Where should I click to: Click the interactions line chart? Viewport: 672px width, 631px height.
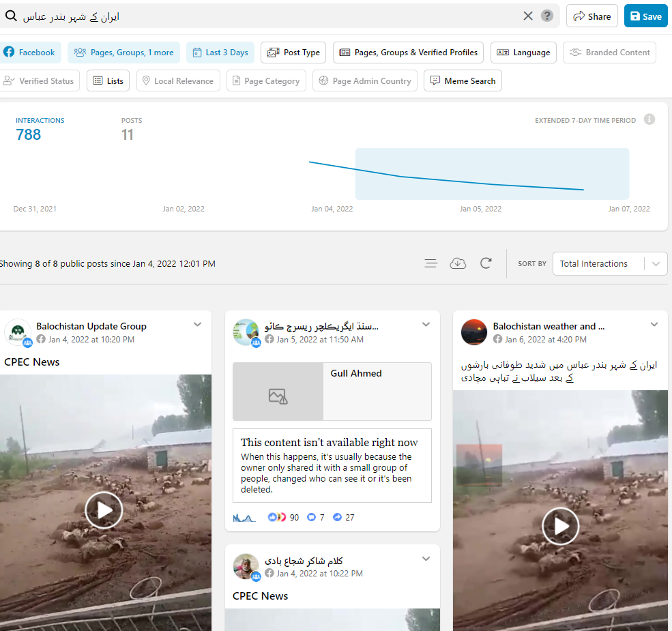pyautogui.click(x=446, y=176)
